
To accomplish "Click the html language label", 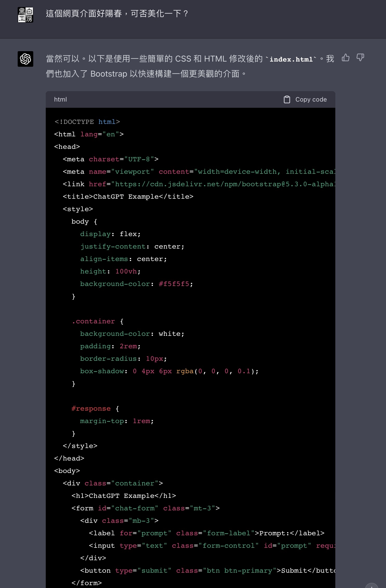I will 60,99.
